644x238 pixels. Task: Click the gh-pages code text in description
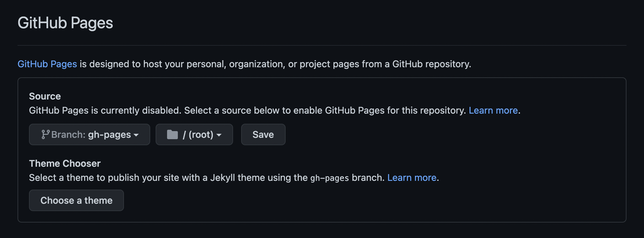coord(329,178)
